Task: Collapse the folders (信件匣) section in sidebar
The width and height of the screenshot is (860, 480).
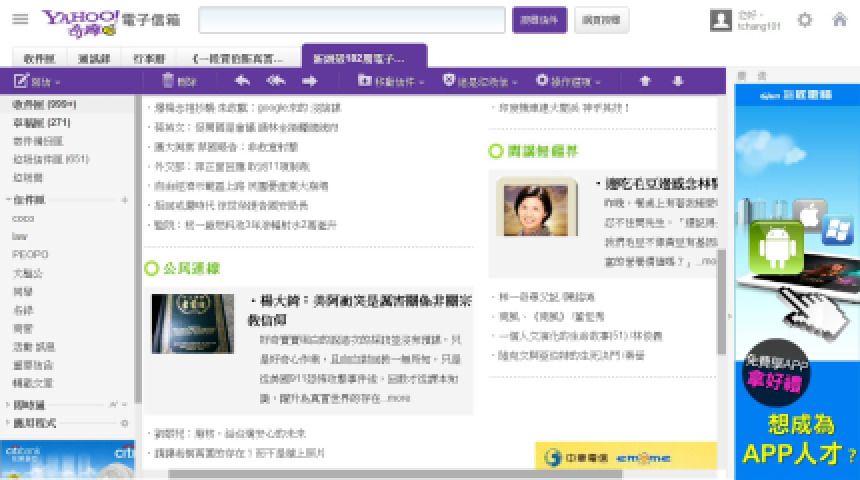Action: [7, 200]
